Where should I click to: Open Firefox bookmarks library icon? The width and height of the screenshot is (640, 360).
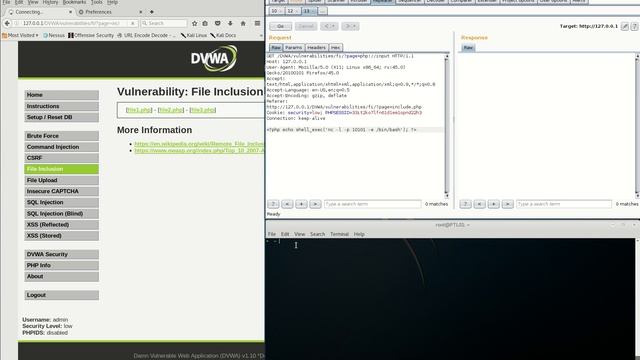[x=205, y=23]
